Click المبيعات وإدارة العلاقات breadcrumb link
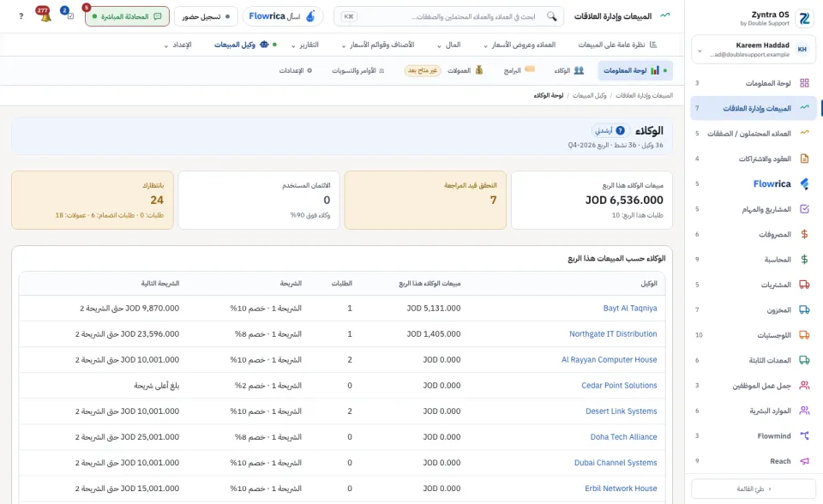Image resolution: width=823 pixels, height=504 pixels. tap(644, 95)
